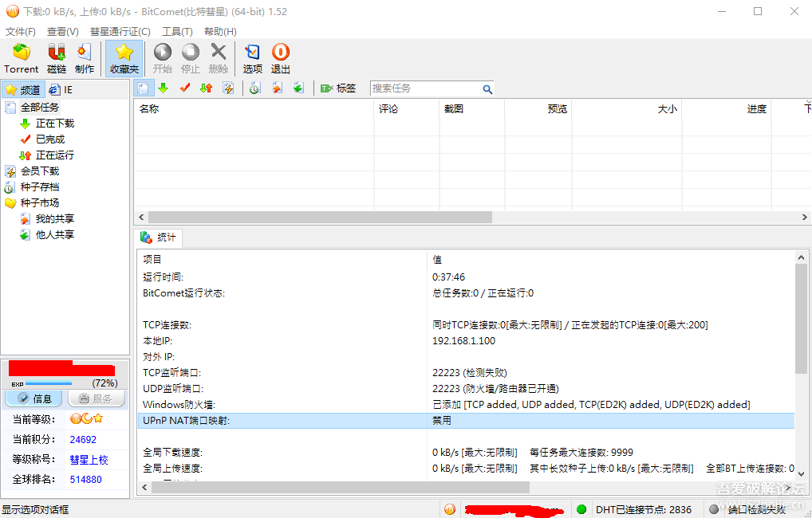Open the 标签 tags tool
812x518 pixels.
[x=338, y=88]
